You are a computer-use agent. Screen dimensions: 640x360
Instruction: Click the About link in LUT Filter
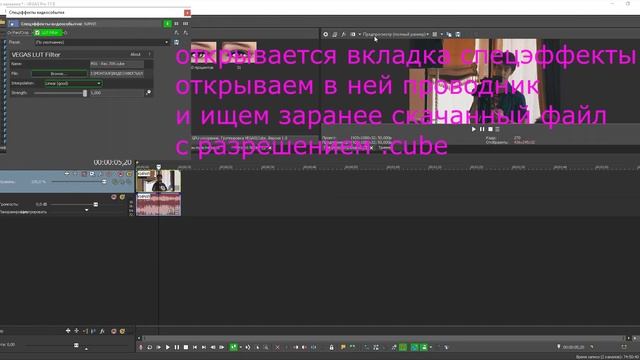point(136,55)
